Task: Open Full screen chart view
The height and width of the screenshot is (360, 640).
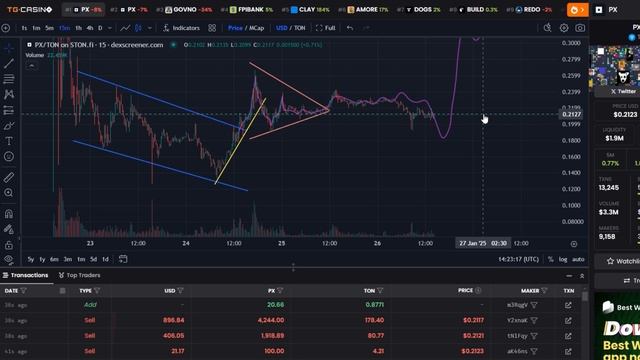Action: [x=326, y=28]
